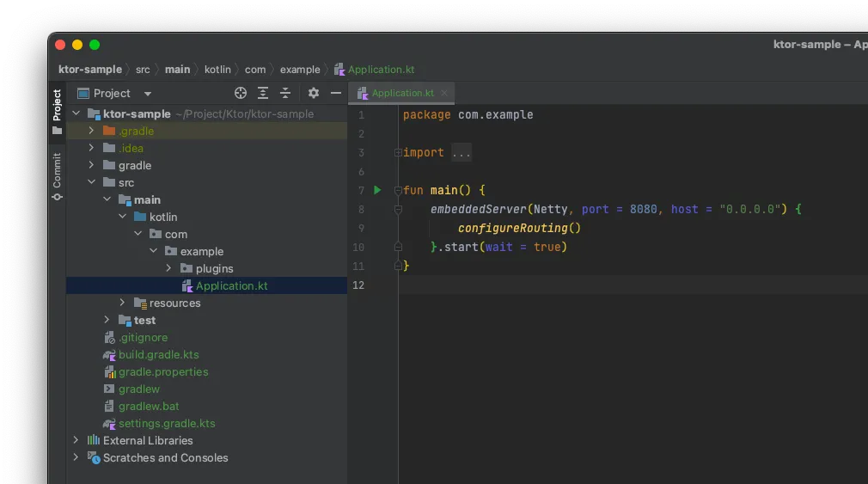Click the .gradle orange folder icon
The width and height of the screenshot is (868, 484).
coord(109,131)
